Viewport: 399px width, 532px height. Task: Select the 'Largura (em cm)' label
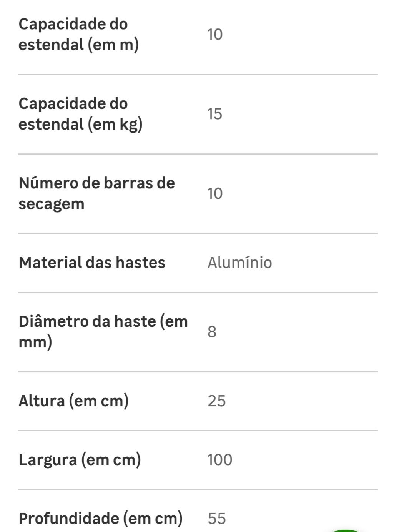click(x=80, y=460)
